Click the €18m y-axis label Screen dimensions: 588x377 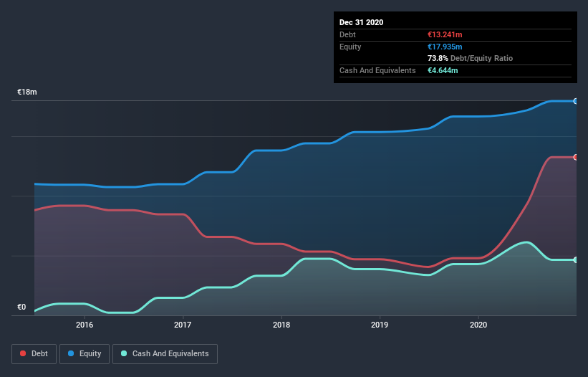27,92
